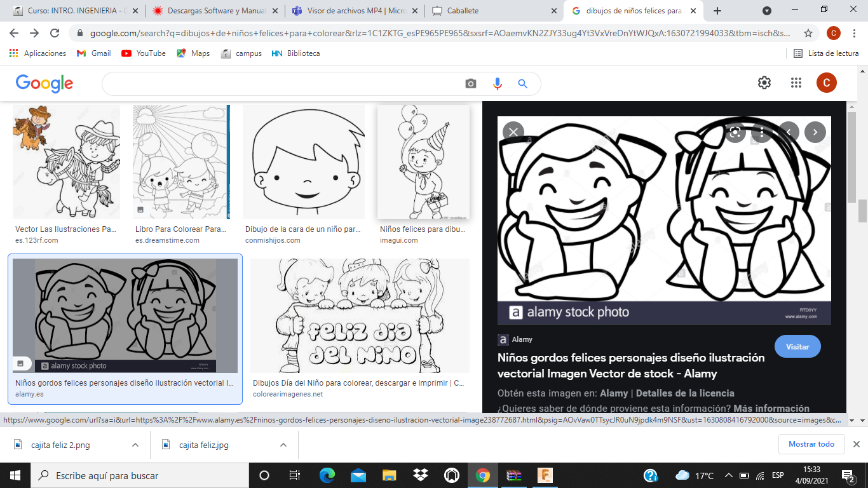
Task: Open Microsoft Edge from the taskbar
Action: (327, 475)
